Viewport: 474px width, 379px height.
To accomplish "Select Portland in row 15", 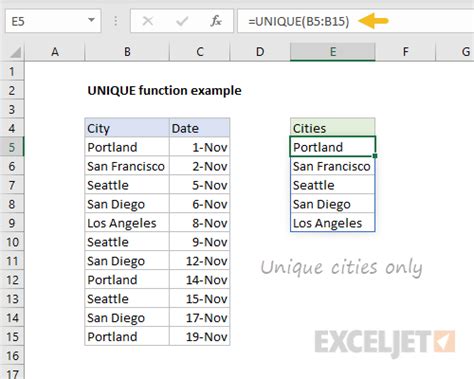I will (x=127, y=336).
